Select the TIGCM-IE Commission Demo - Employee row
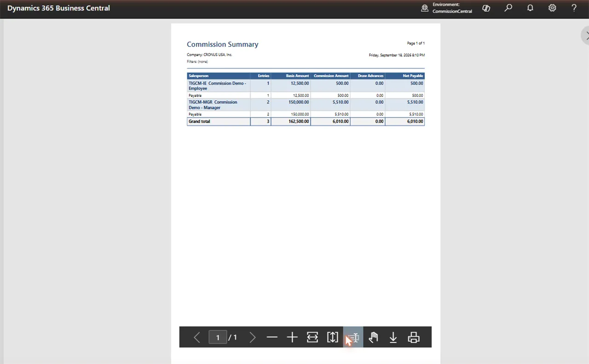Image resolution: width=589 pixels, height=364 pixels. point(306,85)
